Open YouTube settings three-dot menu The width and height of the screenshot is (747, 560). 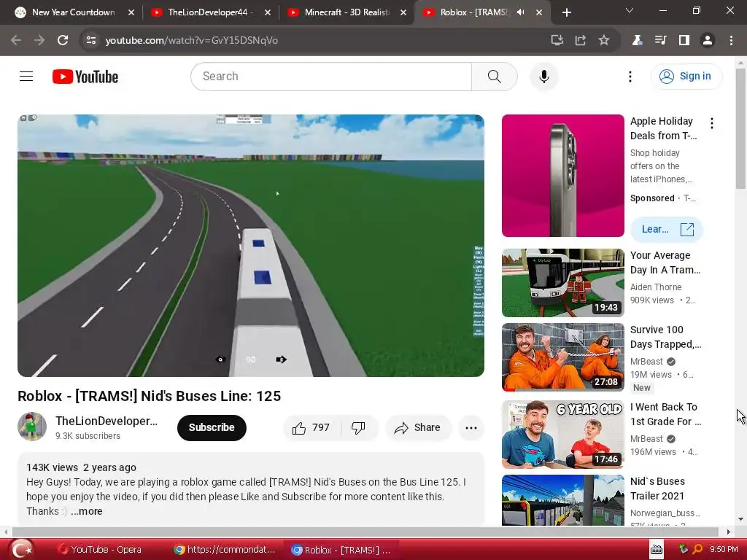630,76
